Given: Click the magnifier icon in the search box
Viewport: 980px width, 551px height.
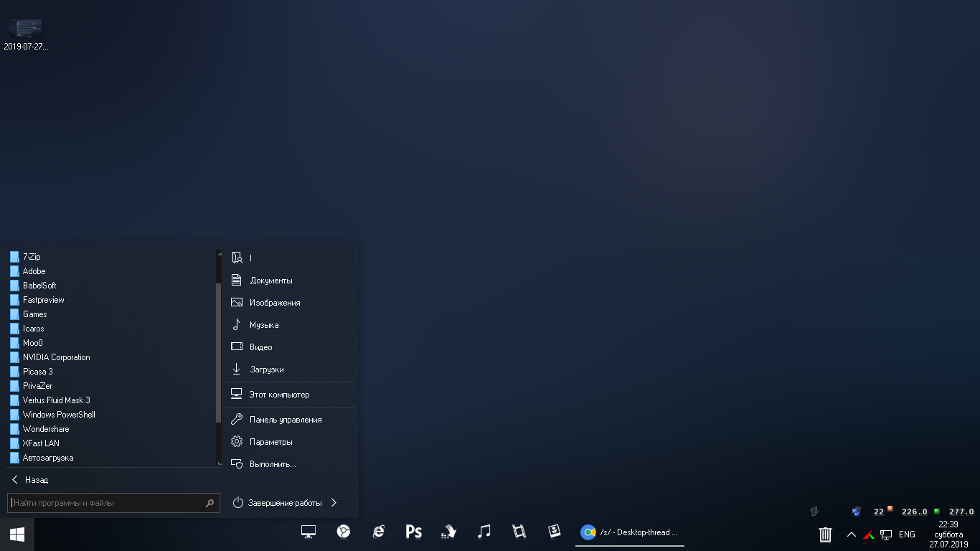Looking at the screenshot, I should point(209,503).
